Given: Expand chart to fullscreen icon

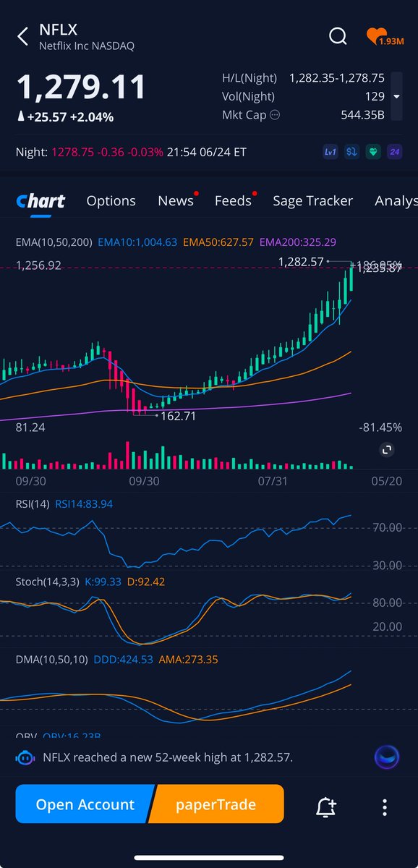Looking at the screenshot, I should click(x=387, y=451).
